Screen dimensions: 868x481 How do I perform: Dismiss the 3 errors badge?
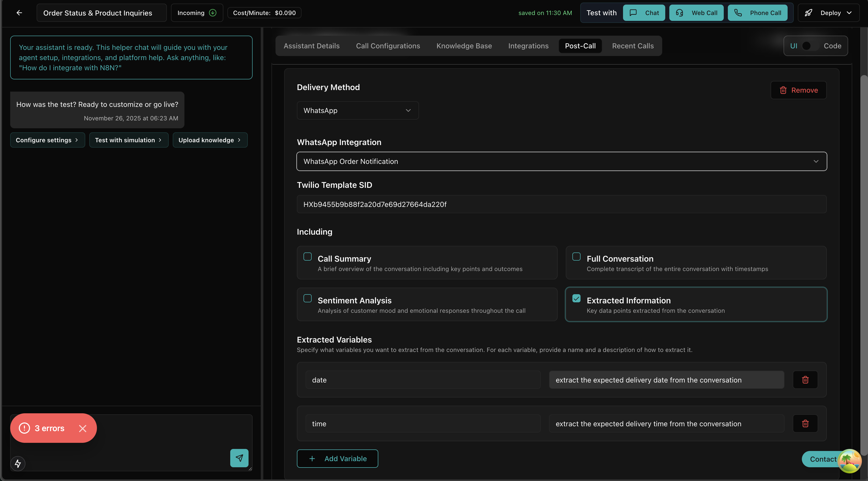[83, 428]
